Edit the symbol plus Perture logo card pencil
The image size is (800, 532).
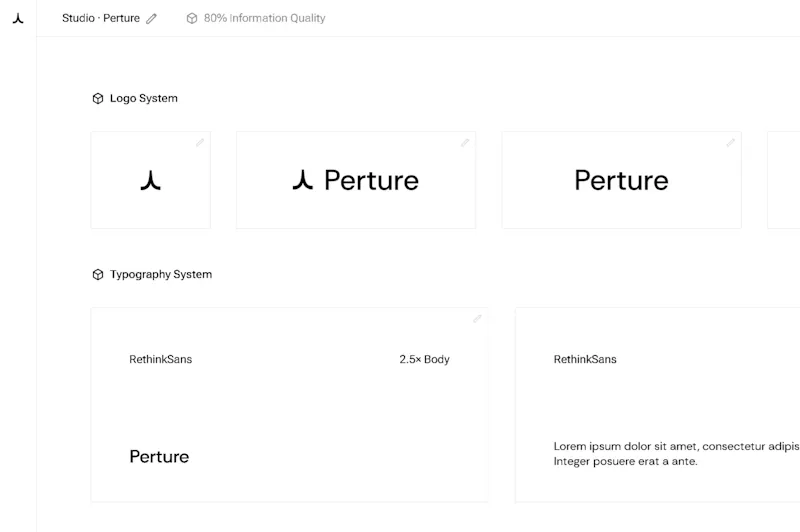(465, 143)
